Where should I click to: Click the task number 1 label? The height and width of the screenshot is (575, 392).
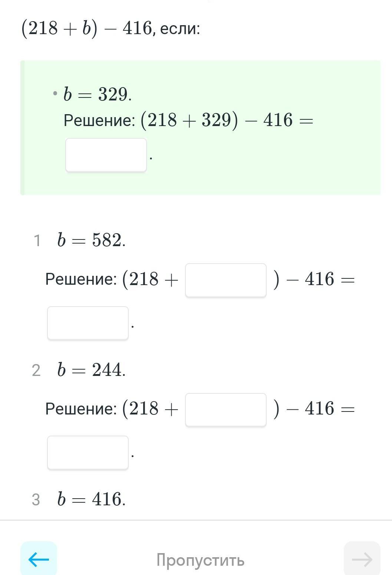[x=37, y=241]
